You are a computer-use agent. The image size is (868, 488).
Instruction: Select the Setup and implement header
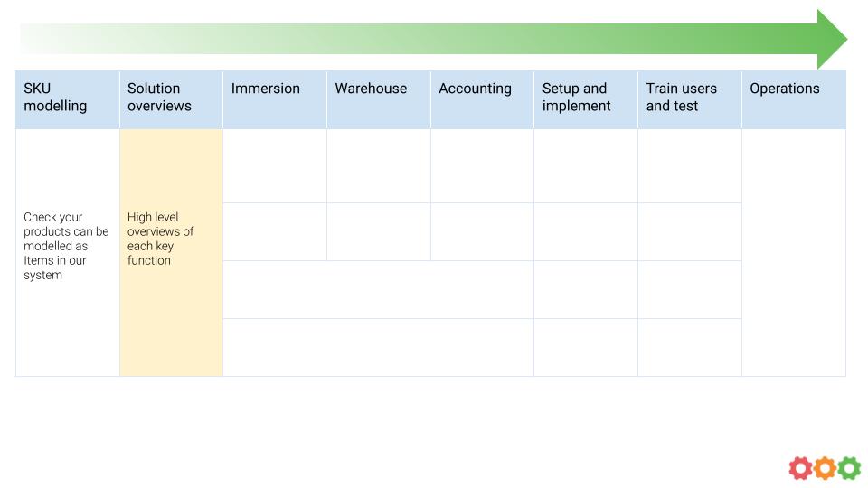pos(586,100)
